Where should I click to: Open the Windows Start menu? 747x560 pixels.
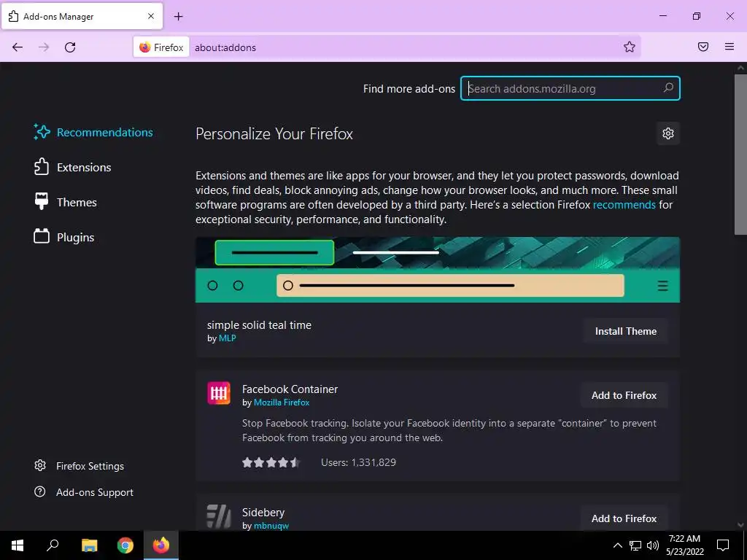pyautogui.click(x=18, y=545)
